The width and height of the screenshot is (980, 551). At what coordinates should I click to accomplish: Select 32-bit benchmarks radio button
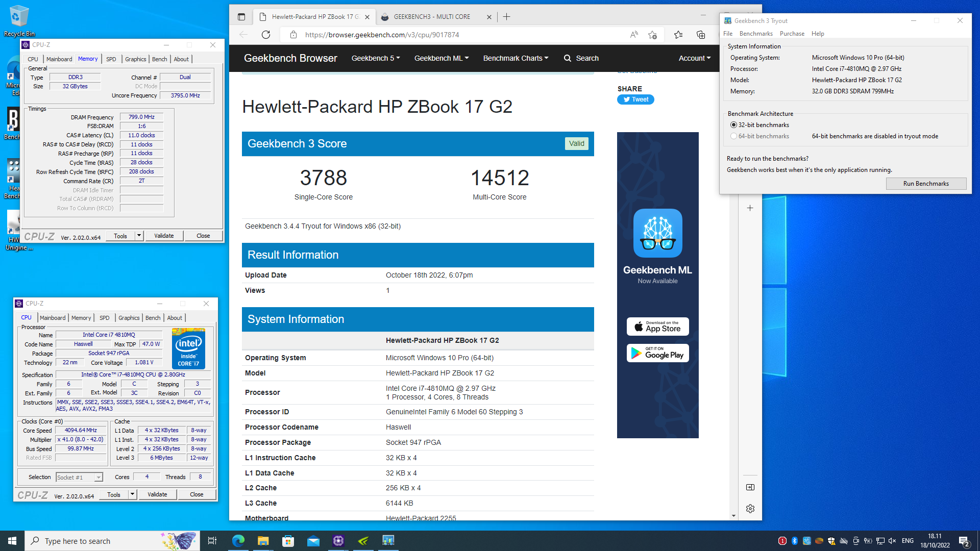click(733, 125)
